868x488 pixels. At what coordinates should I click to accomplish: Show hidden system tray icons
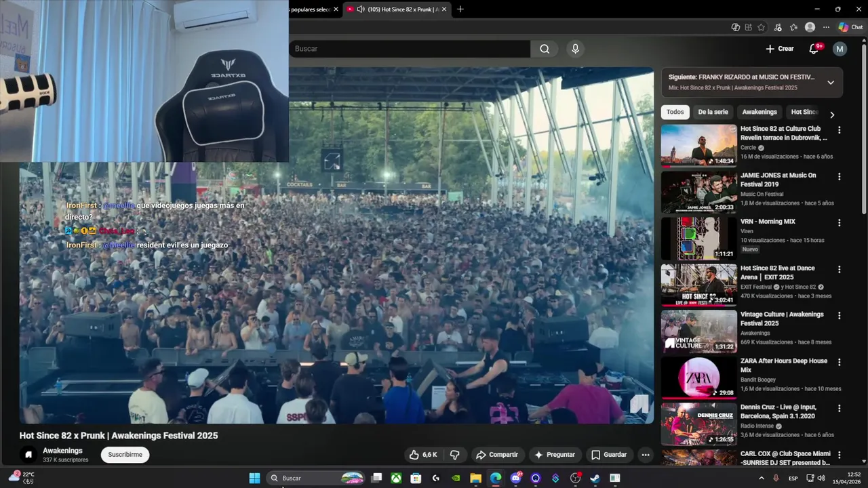[761, 478]
